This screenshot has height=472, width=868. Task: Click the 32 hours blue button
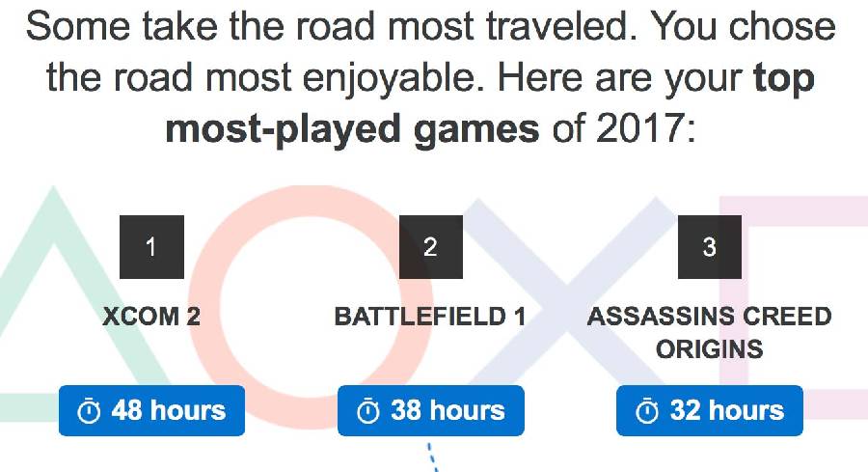point(710,410)
